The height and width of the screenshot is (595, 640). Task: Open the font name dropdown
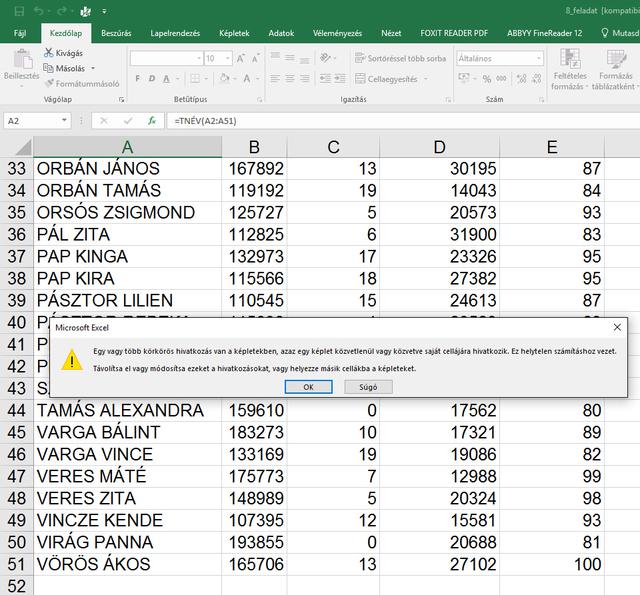pos(199,58)
